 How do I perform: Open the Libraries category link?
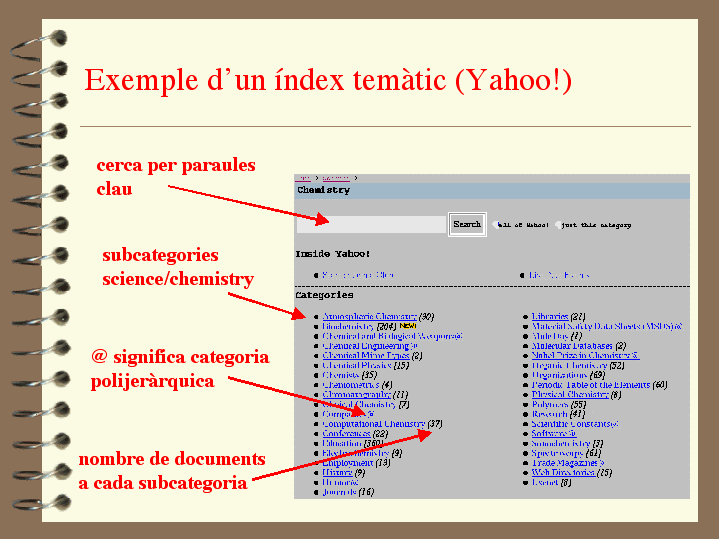tap(550, 317)
